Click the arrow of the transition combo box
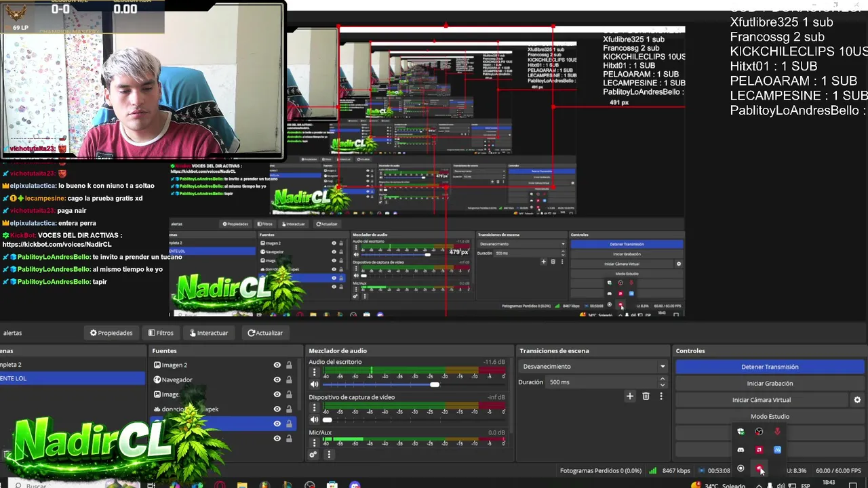This screenshot has width=868, height=488. 663,367
